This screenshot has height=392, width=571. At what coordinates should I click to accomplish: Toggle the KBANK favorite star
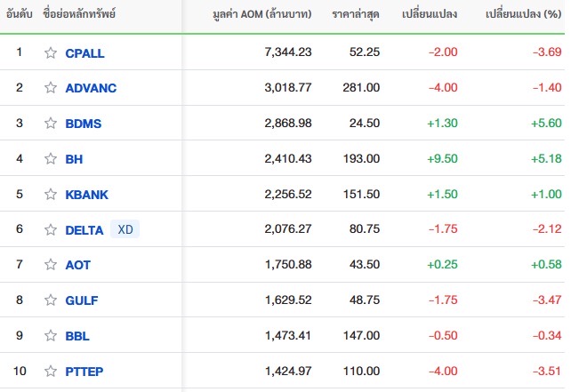pos(51,195)
